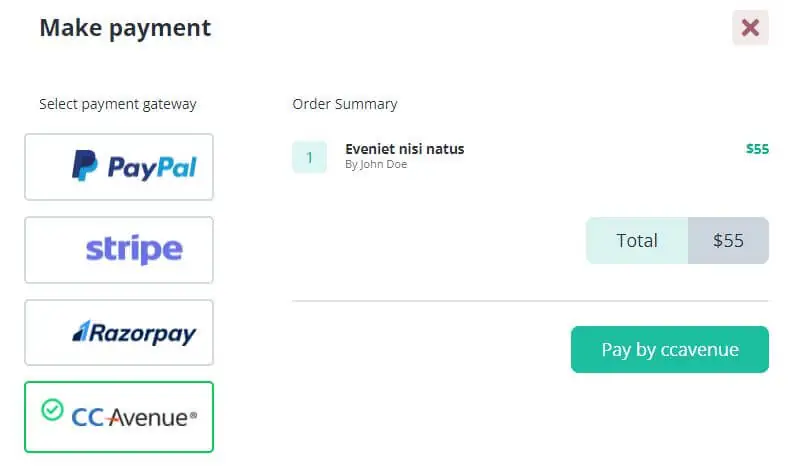Viewport: 795px width, 475px height.
Task: Click the Total label cell
Action: tap(637, 240)
